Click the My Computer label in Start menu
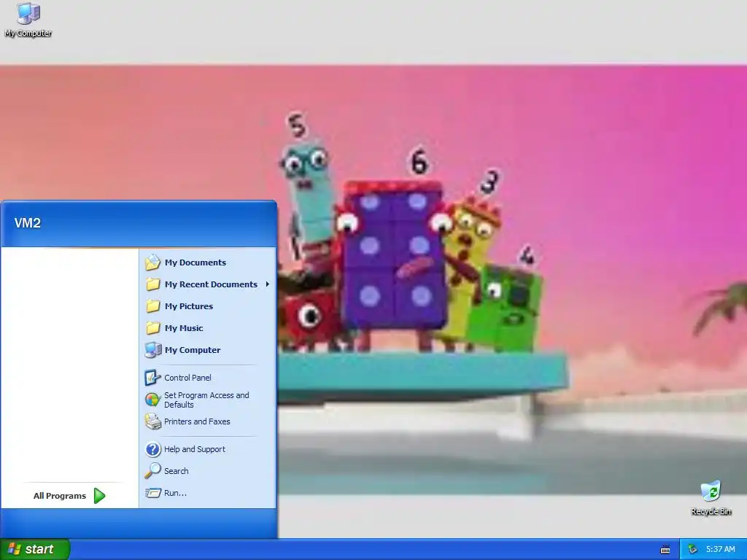This screenshot has height=560, width=747. pyautogui.click(x=193, y=350)
